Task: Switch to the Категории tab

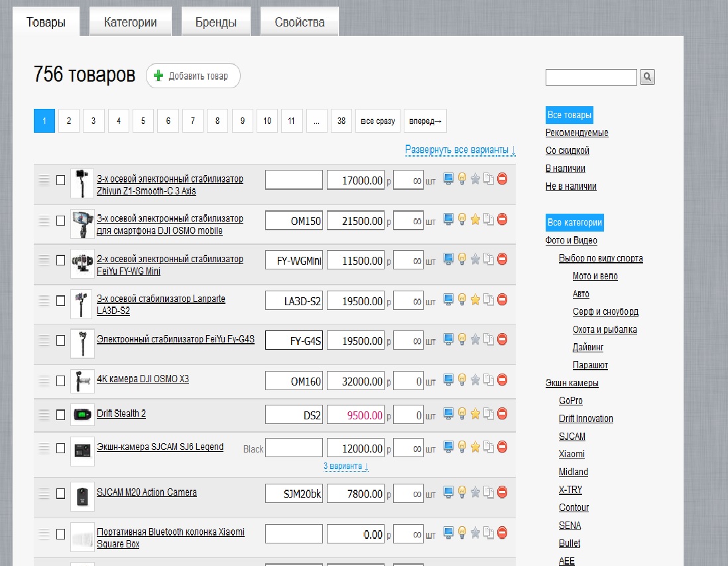Action: click(x=131, y=22)
